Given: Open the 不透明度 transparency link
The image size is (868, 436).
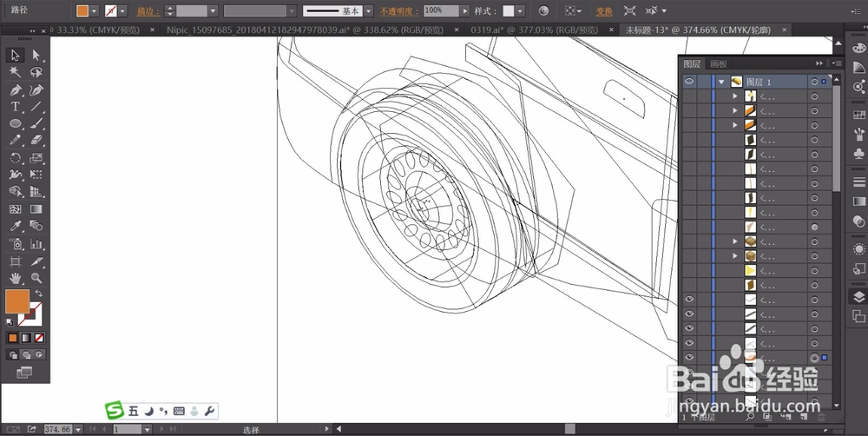Looking at the screenshot, I should coord(398,11).
